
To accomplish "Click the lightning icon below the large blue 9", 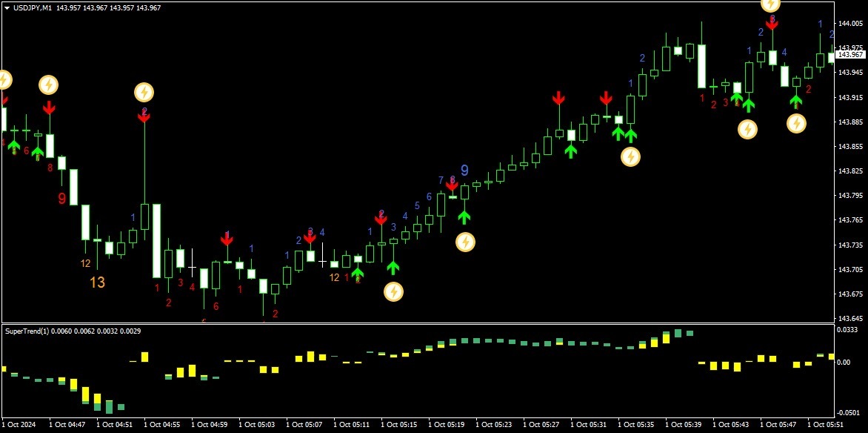I will coord(465,242).
